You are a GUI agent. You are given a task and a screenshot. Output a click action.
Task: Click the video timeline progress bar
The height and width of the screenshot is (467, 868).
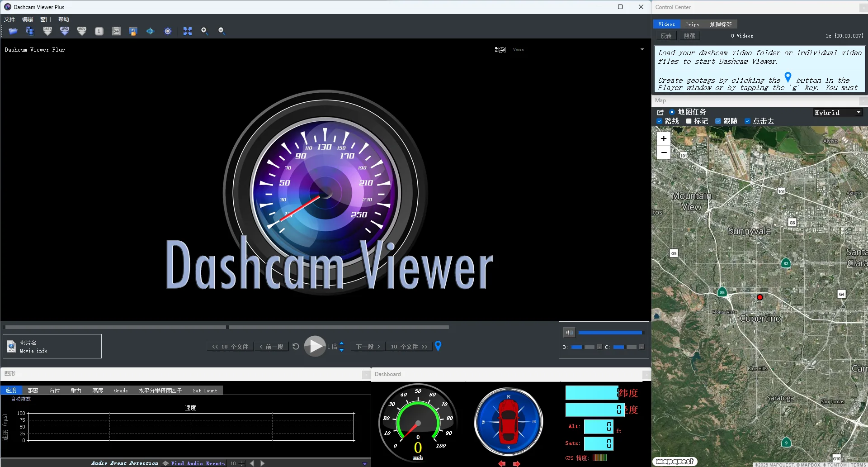(227, 327)
